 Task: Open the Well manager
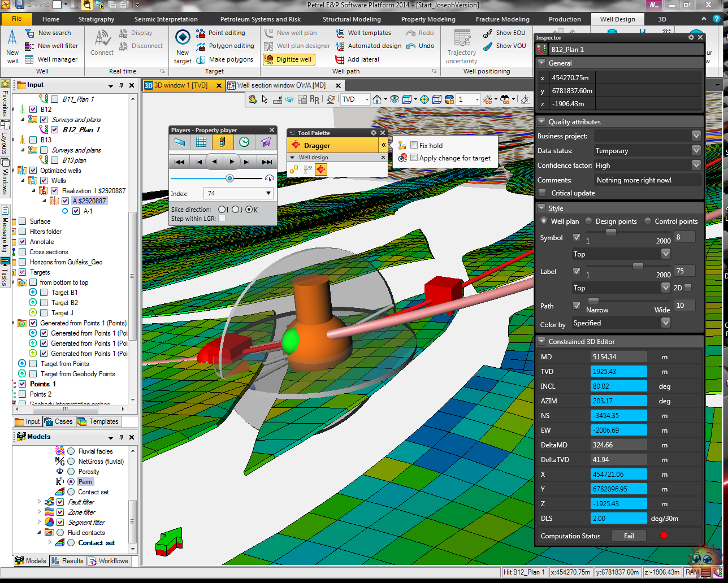tap(51, 59)
